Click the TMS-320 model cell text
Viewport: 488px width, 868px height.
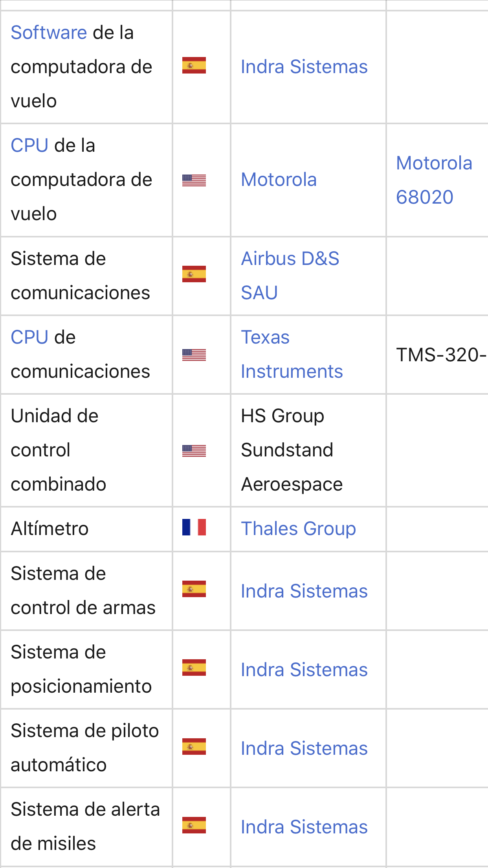pyautogui.click(x=442, y=355)
